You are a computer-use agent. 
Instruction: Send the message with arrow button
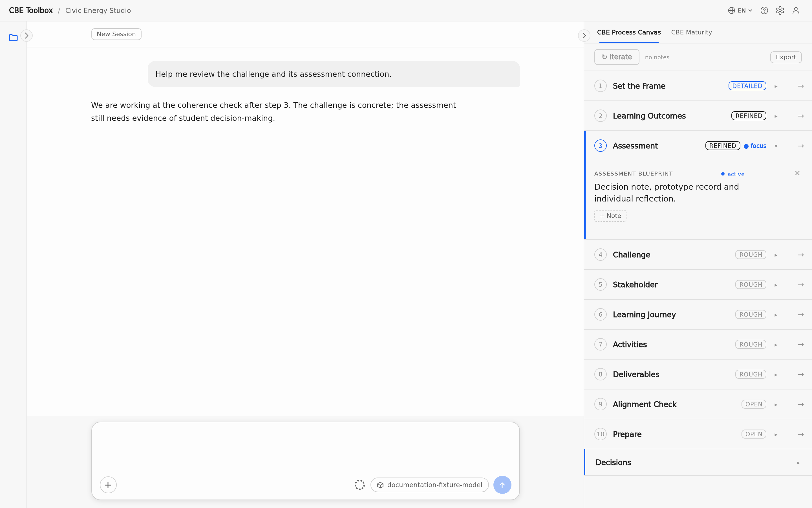pyautogui.click(x=502, y=485)
